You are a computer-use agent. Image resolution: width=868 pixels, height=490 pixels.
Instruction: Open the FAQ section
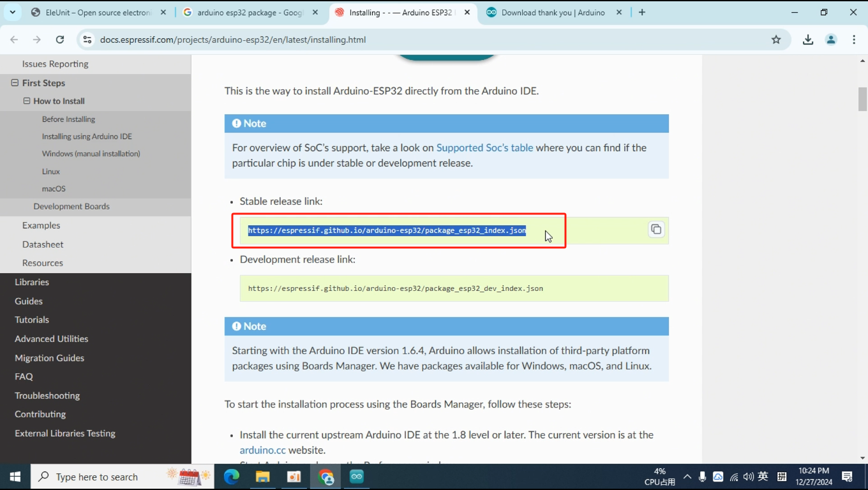click(24, 376)
